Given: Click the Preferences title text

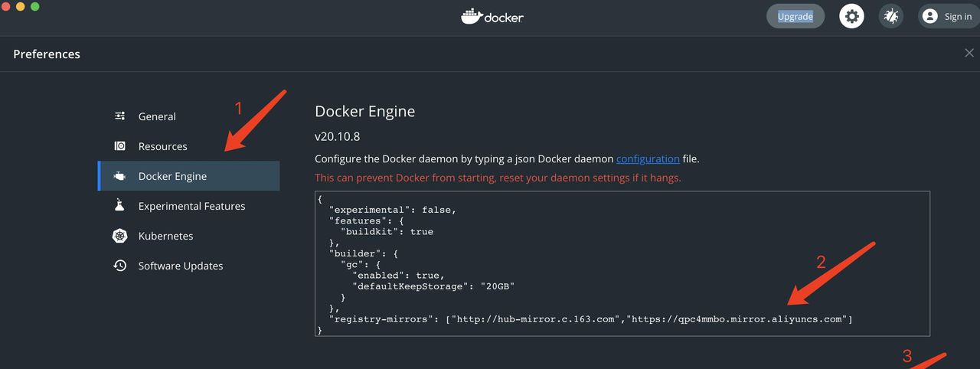Looking at the screenshot, I should click(47, 54).
